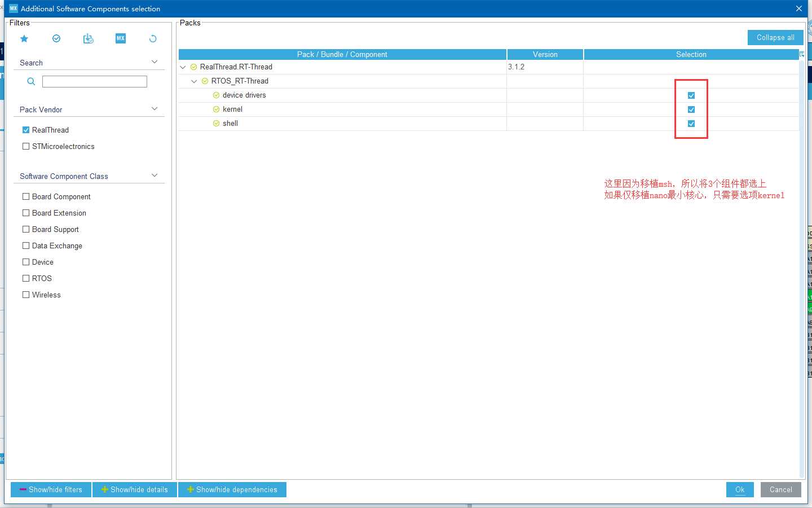Click the Pack / Bundle / Component column header

[x=342, y=54]
